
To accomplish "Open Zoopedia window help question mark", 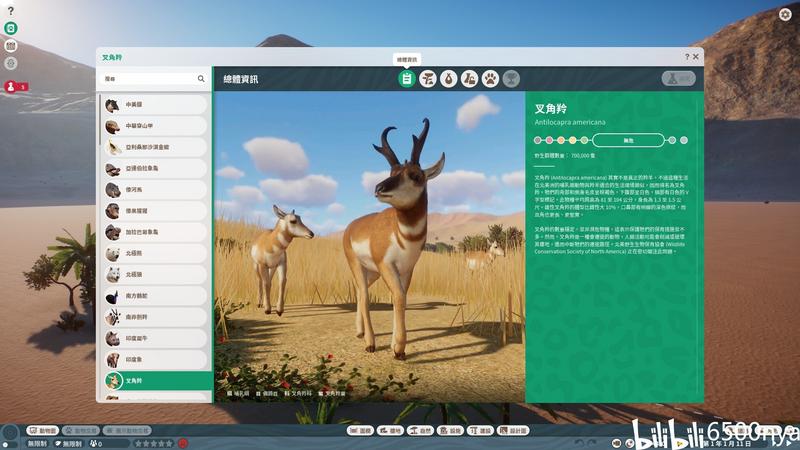I will tap(687, 57).
